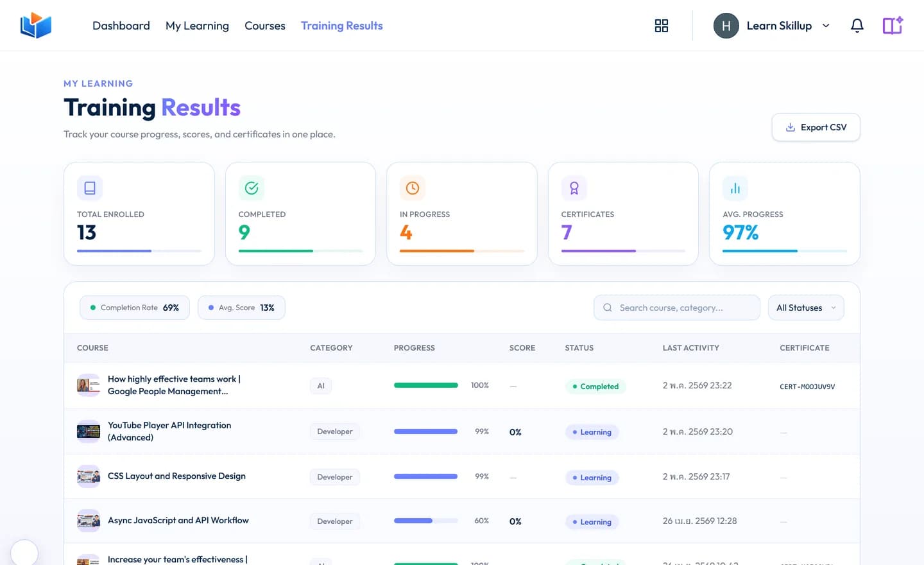Viewport: 924px width, 565px height.
Task: Click the Total Enrolled book icon
Action: 90,188
